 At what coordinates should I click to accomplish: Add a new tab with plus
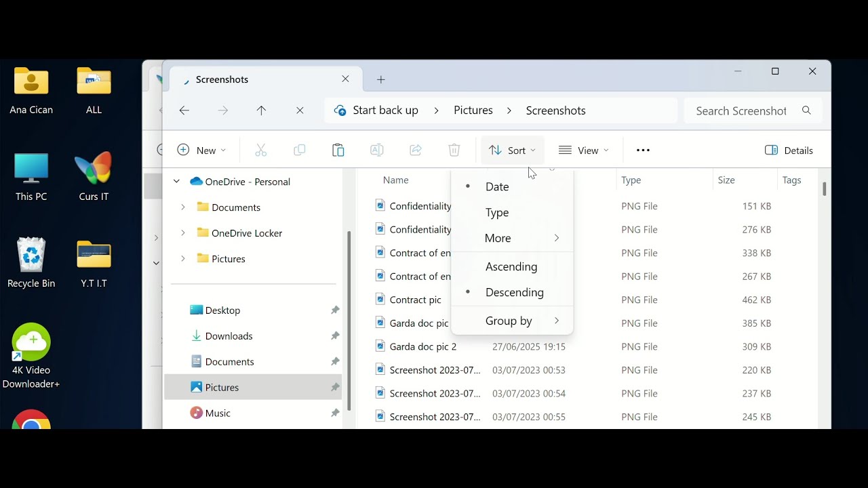pos(381,80)
